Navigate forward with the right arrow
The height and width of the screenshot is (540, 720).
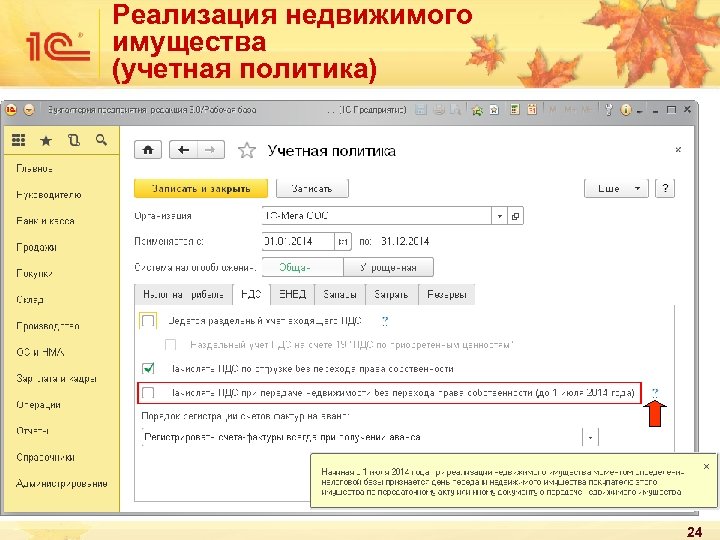(210, 150)
